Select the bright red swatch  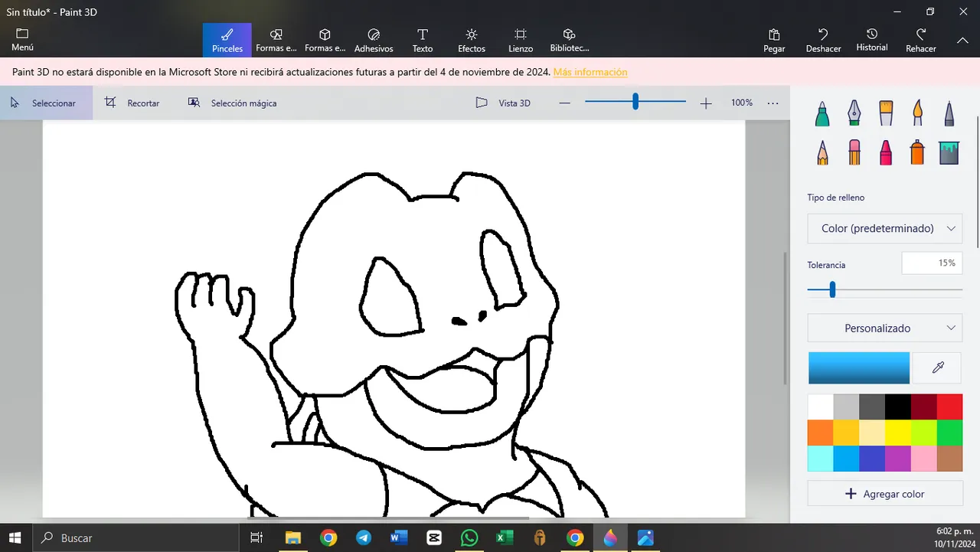click(x=949, y=407)
